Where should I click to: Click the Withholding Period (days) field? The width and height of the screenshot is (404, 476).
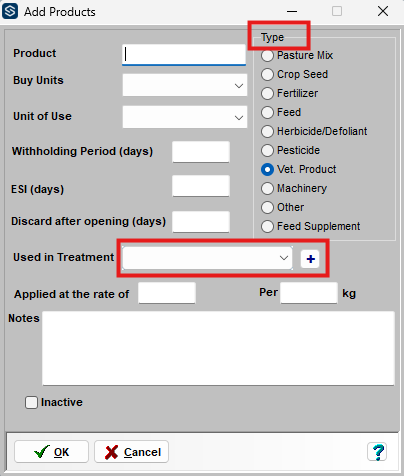click(x=201, y=152)
